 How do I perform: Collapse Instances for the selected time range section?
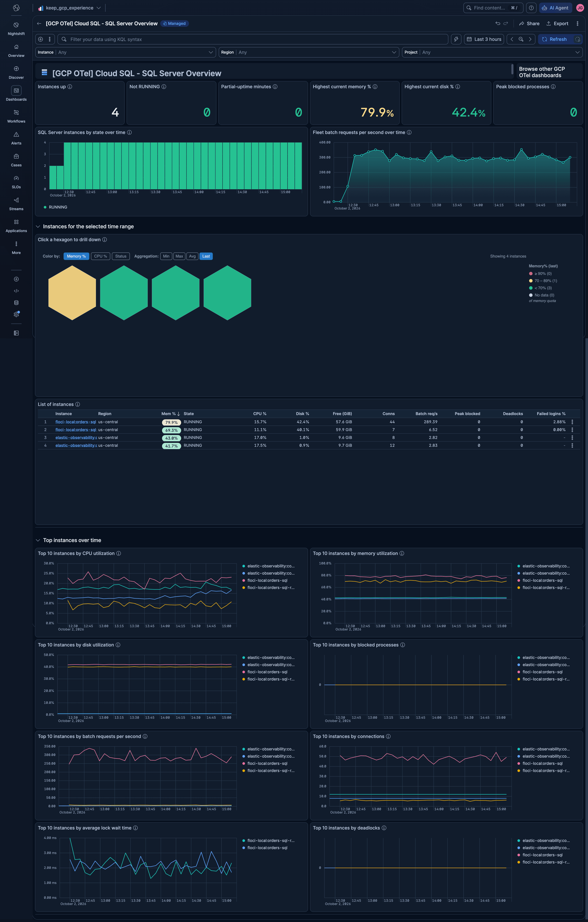point(38,227)
